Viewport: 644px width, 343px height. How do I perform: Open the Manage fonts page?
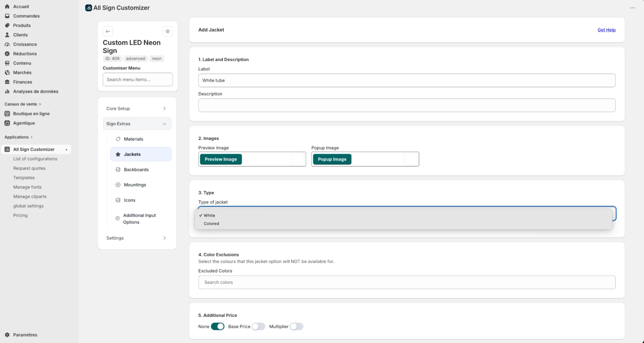(x=27, y=187)
